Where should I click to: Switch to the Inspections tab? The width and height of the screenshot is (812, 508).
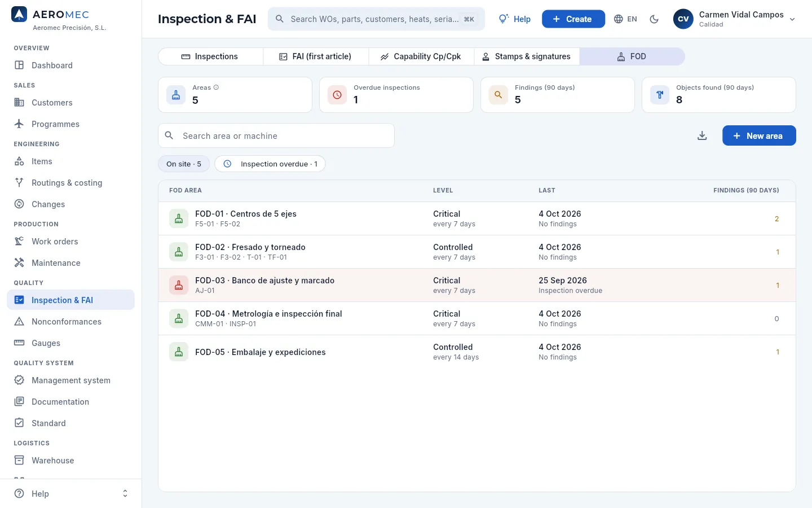pyautogui.click(x=210, y=56)
